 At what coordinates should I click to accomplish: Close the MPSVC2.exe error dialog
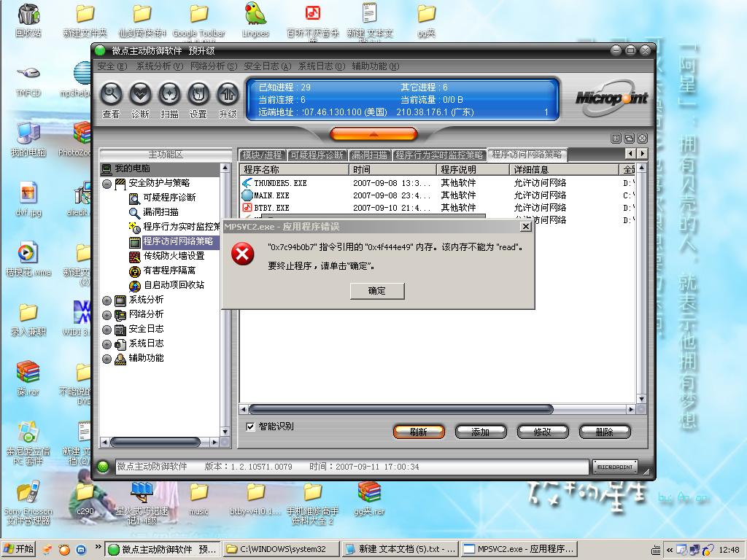pyautogui.click(x=525, y=227)
